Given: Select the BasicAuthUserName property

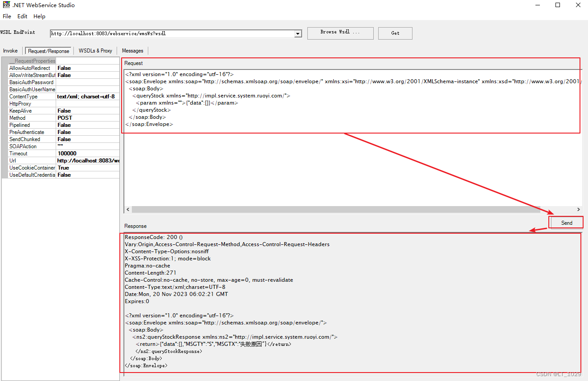Looking at the screenshot, I should [32, 89].
